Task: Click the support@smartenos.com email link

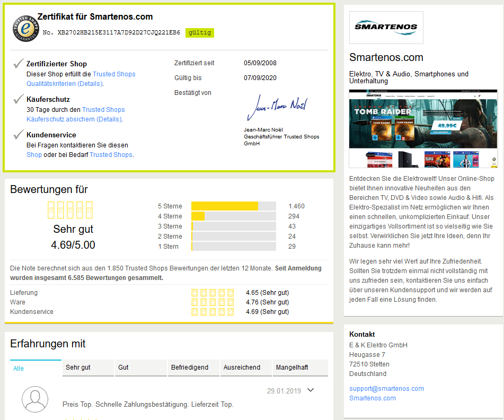Action: click(386, 389)
